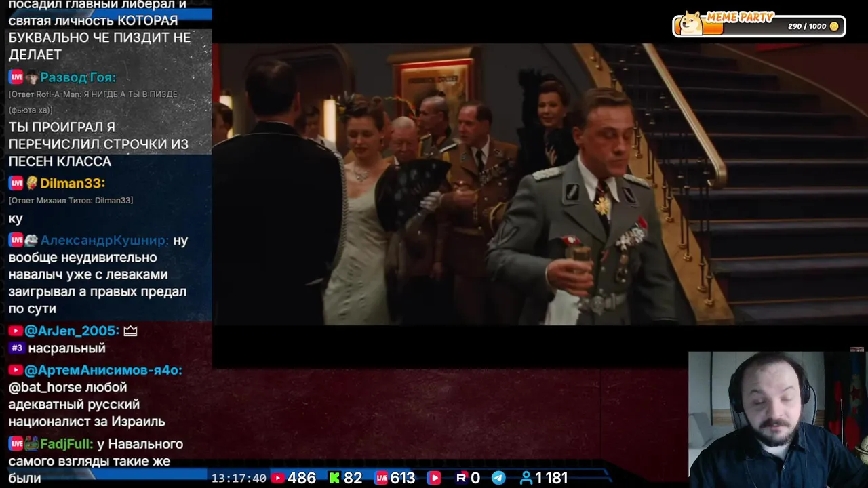Click the R platform icon beside 0
Screen dimensions: 868x488
click(461, 478)
